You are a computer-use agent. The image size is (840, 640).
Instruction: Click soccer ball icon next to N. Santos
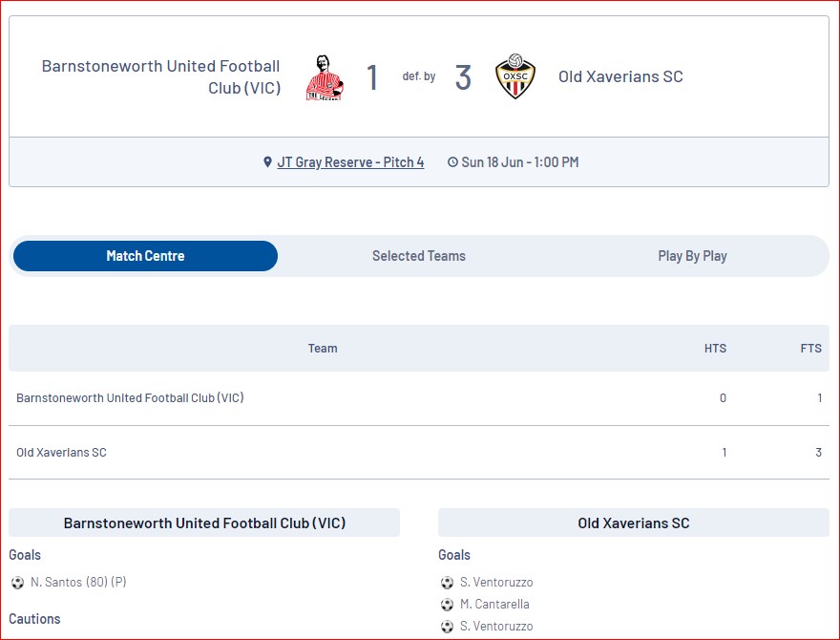pos(17,583)
